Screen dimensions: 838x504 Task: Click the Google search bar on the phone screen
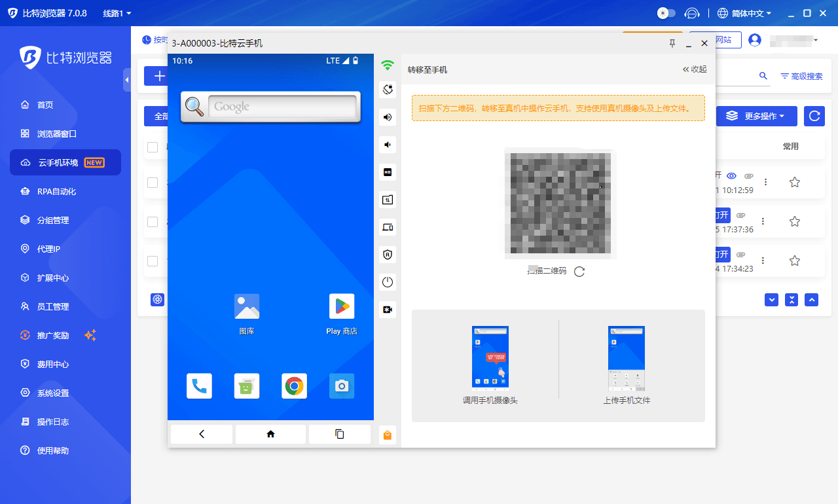tap(282, 107)
